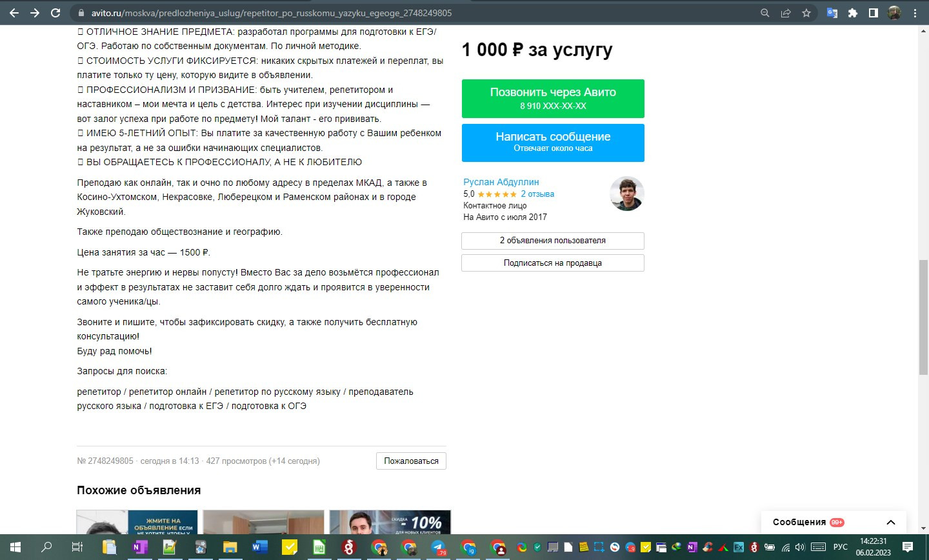Open the Extensions puzzle menu
Screen dimensions: 929x560
coord(853,13)
